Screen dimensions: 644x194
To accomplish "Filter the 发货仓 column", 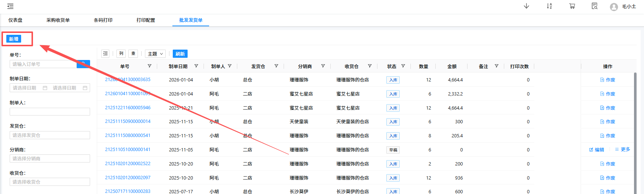I will (x=276, y=66).
